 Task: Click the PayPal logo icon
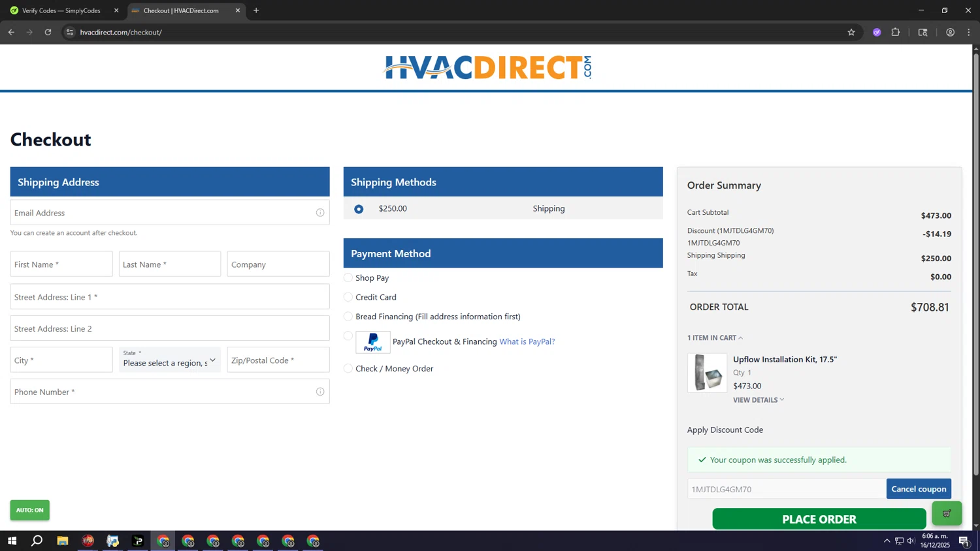coord(373,342)
